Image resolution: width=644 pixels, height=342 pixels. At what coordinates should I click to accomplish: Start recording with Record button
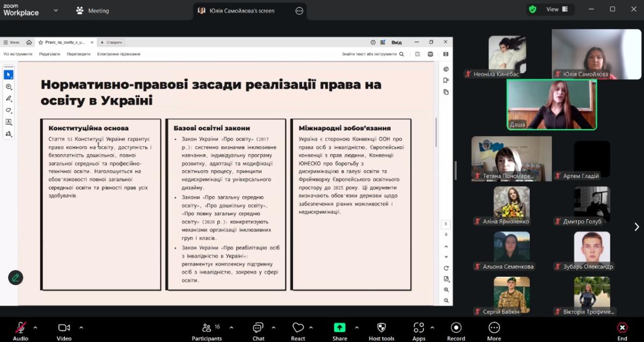(456, 328)
